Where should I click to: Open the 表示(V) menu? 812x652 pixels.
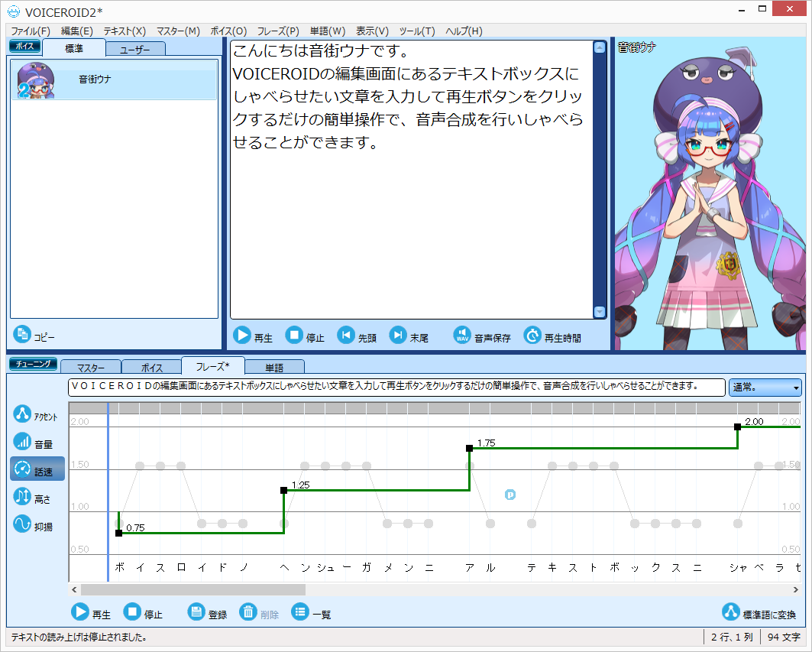372,31
